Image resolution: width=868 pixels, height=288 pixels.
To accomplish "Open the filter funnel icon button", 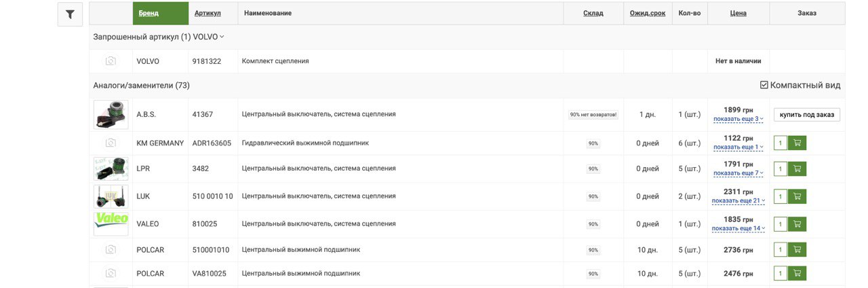I will pos(71,14).
